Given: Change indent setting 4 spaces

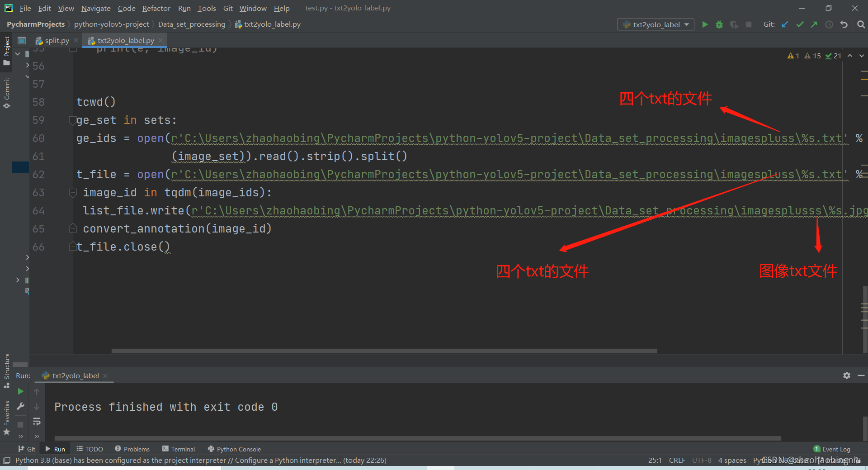Looking at the screenshot, I should pyautogui.click(x=732, y=461).
